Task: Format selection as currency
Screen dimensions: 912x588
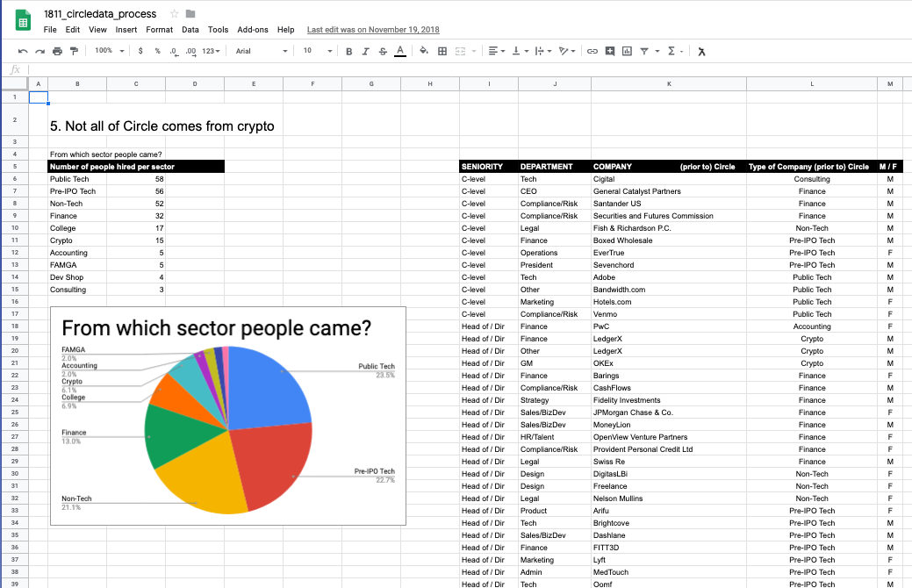Action: click(140, 51)
